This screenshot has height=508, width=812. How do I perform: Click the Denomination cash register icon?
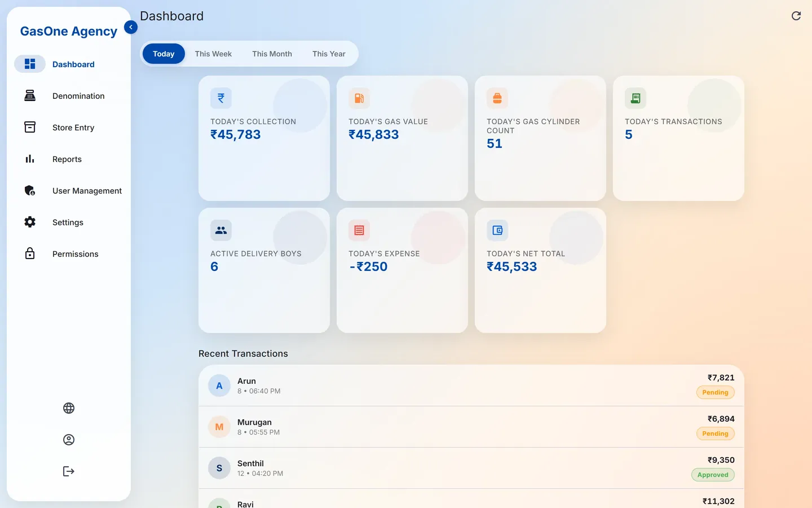tap(30, 96)
